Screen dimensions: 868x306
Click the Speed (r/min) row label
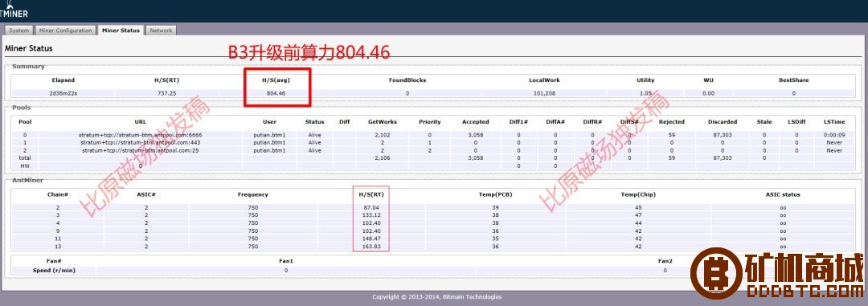tap(54, 271)
